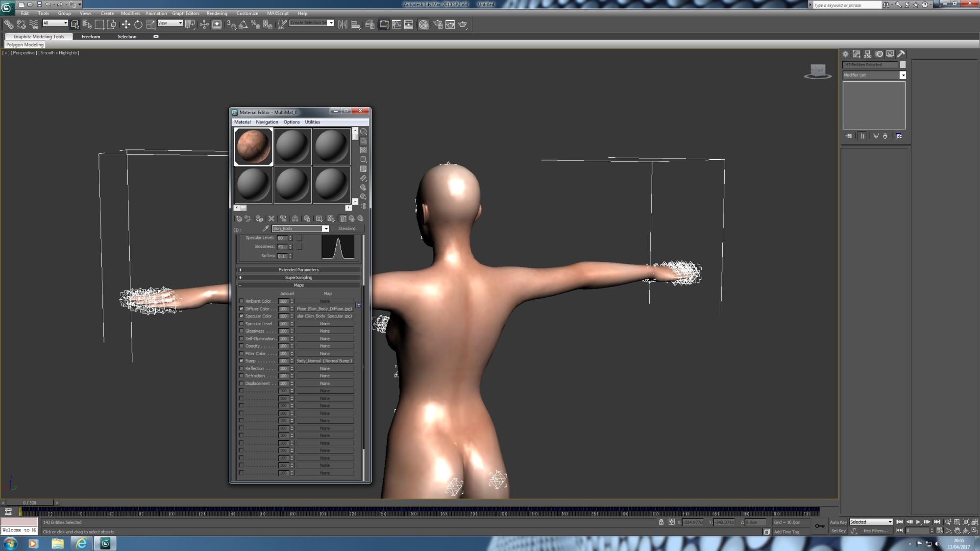980x551 pixels.
Task: Choose the Select and Scale tool
Action: 151,24
